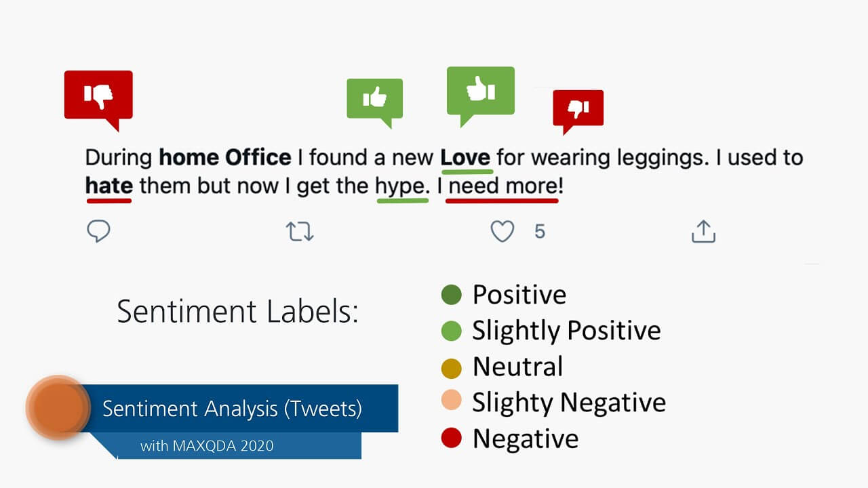Click the green thumbs-up bubble above Love

click(x=481, y=96)
